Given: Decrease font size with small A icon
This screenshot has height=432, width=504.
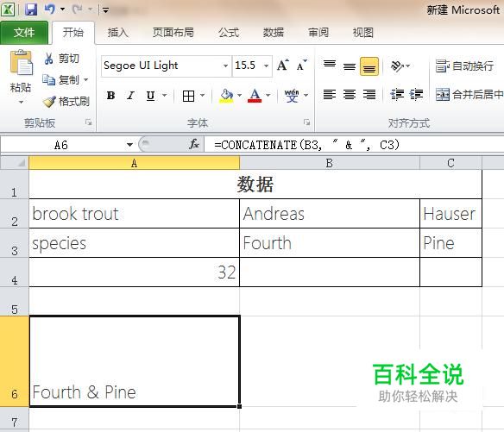Looking at the screenshot, I should click(302, 66).
